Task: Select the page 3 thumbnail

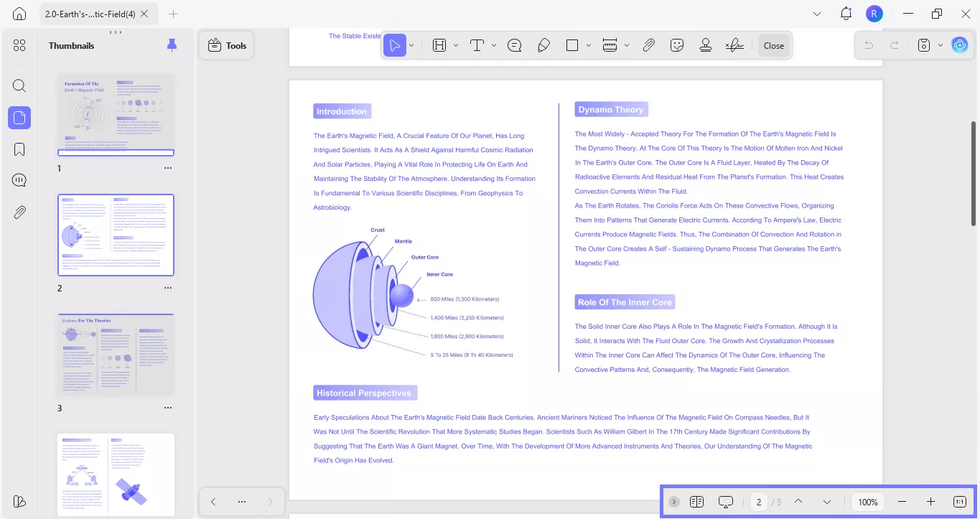Action: 116,355
